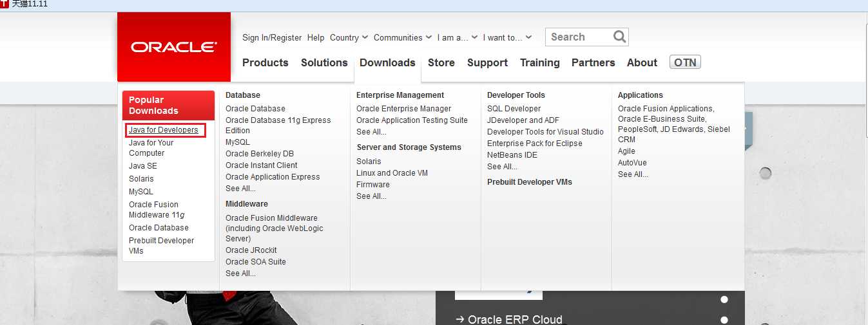The height and width of the screenshot is (325, 868).
Task: Open the Store menu
Action: click(441, 62)
